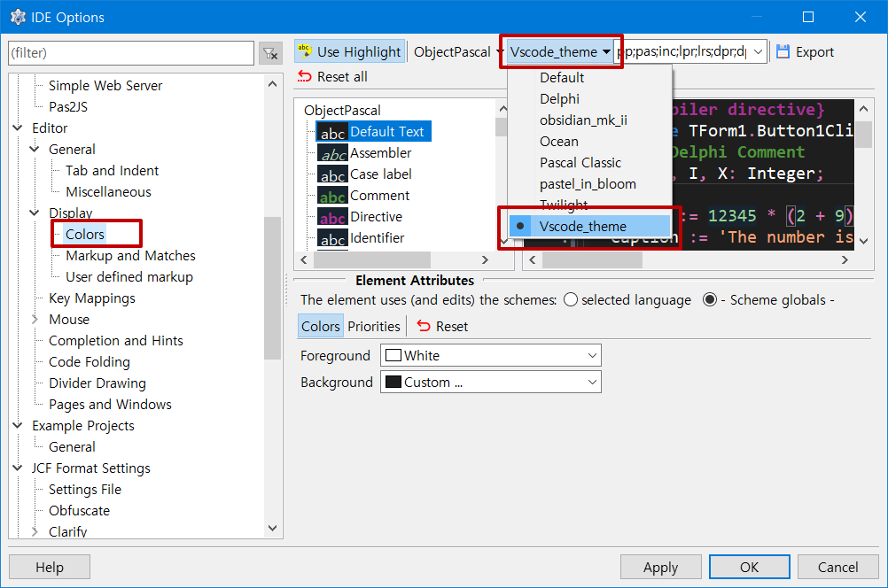This screenshot has height=588, width=888.
Task: Click the IDE Options gear title icon
Action: [x=18, y=17]
